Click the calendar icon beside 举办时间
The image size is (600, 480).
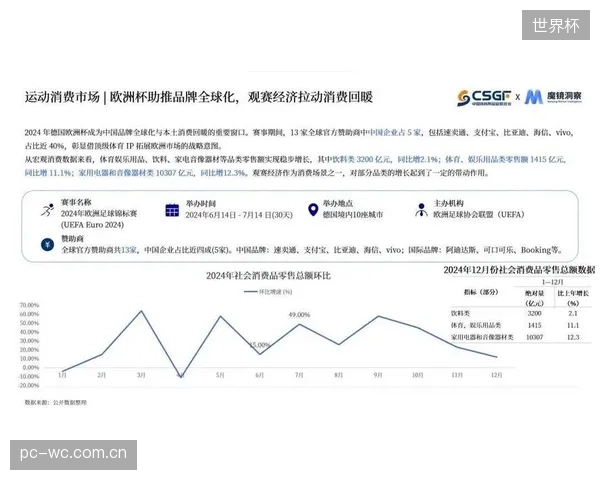click(x=172, y=210)
